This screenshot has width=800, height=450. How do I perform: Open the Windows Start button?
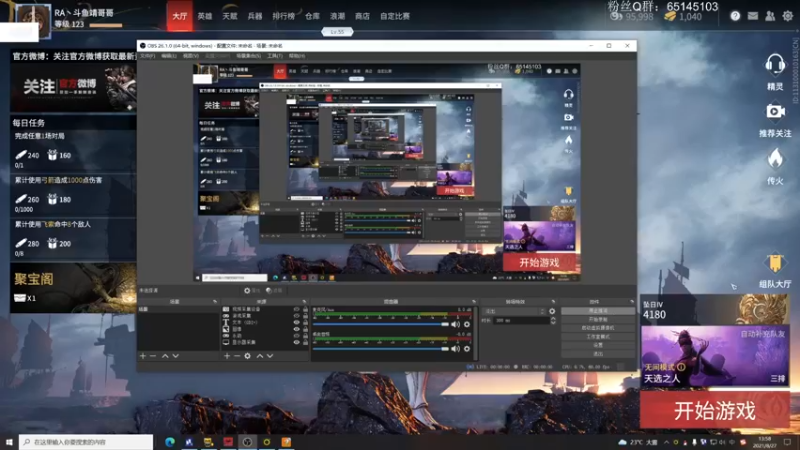[9, 442]
